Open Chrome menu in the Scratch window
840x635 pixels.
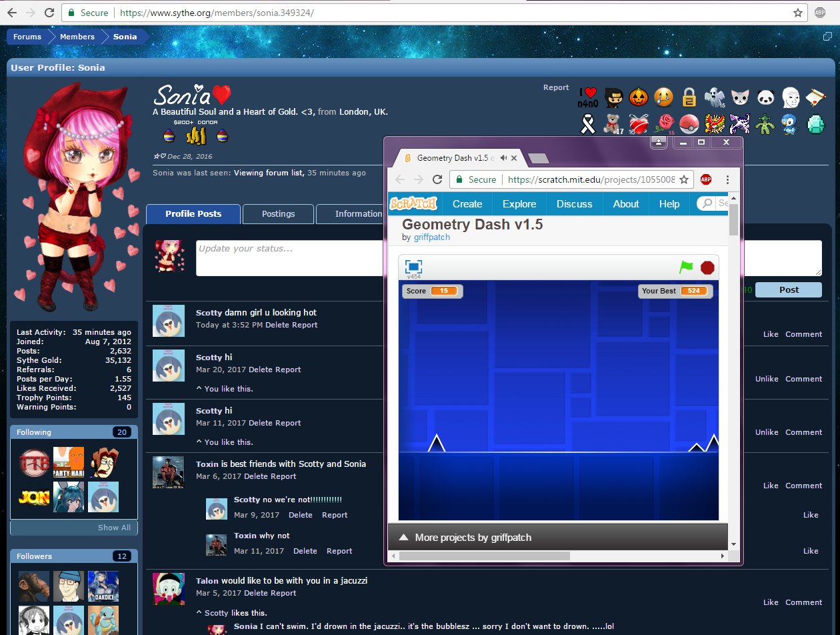click(727, 179)
